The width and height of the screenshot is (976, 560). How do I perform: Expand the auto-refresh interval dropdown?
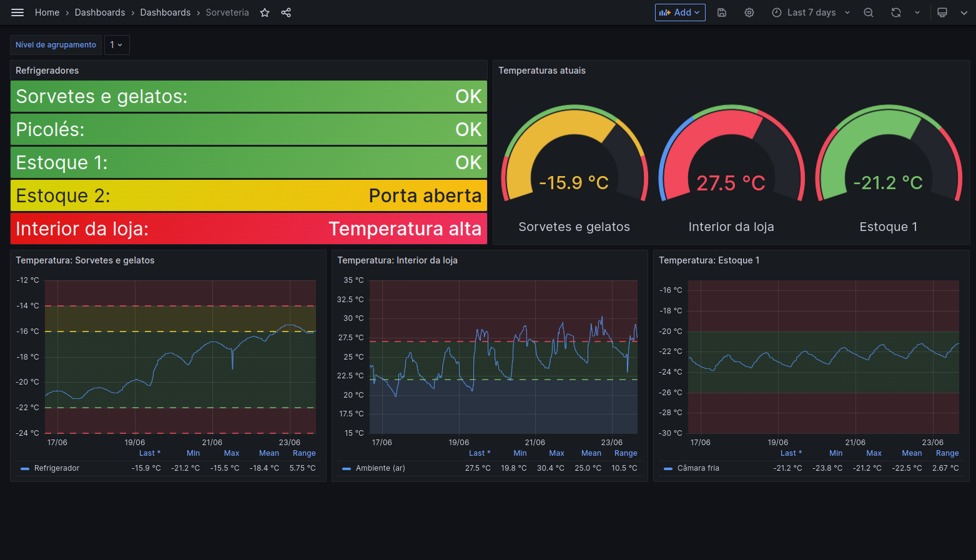pos(917,12)
